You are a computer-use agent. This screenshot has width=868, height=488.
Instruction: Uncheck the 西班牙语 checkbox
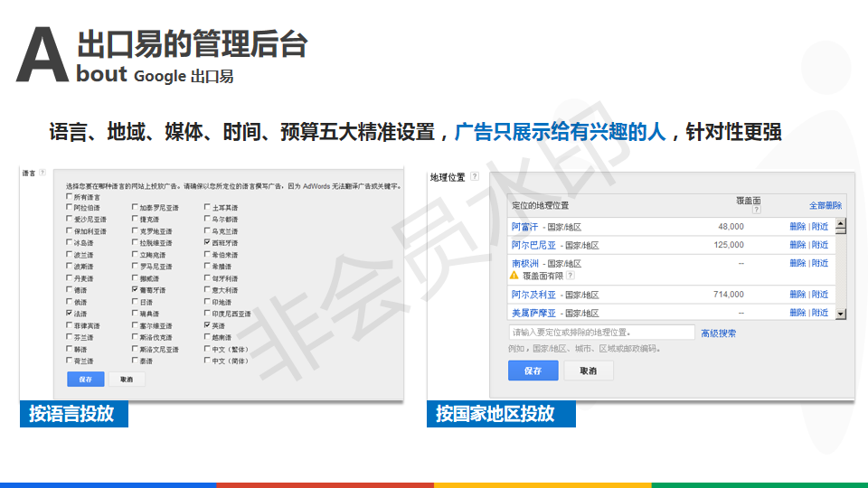pos(207,243)
